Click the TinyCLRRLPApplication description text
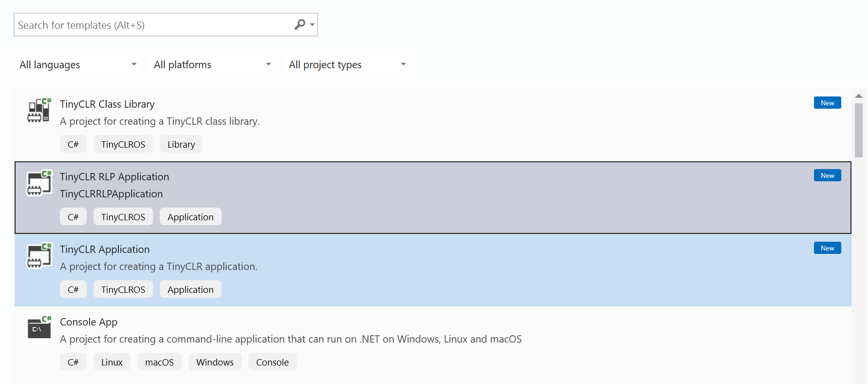This screenshot has height=384, width=868. [112, 194]
